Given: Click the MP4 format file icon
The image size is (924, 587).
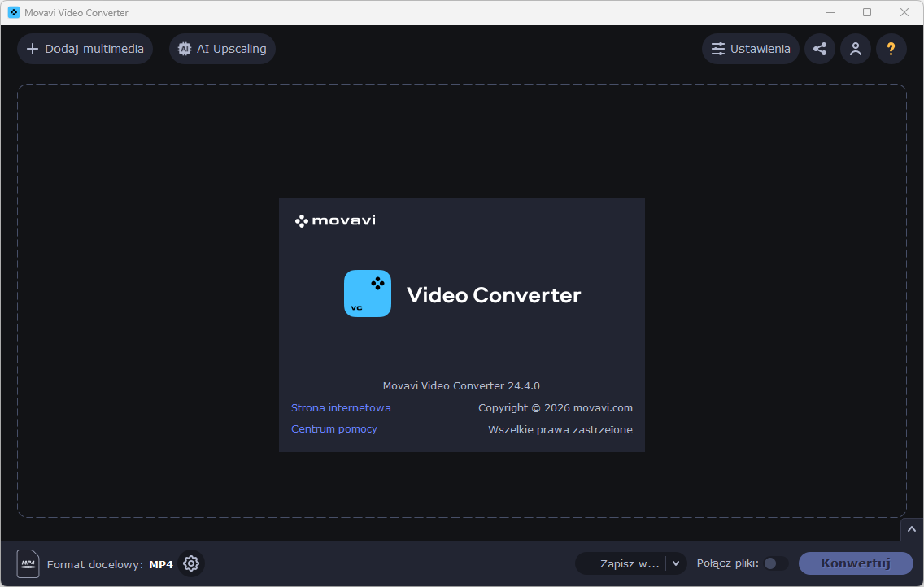Looking at the screenshot, I should [28, 563].
